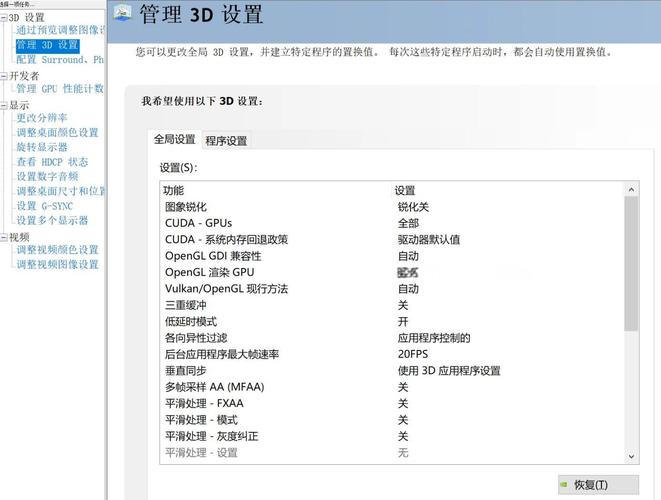Open 更改分辨率 page

[42, 118]
